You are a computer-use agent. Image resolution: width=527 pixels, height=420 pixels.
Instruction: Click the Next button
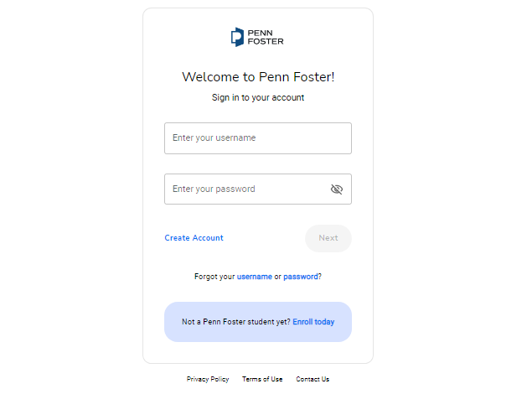click(x=328, y=238)
